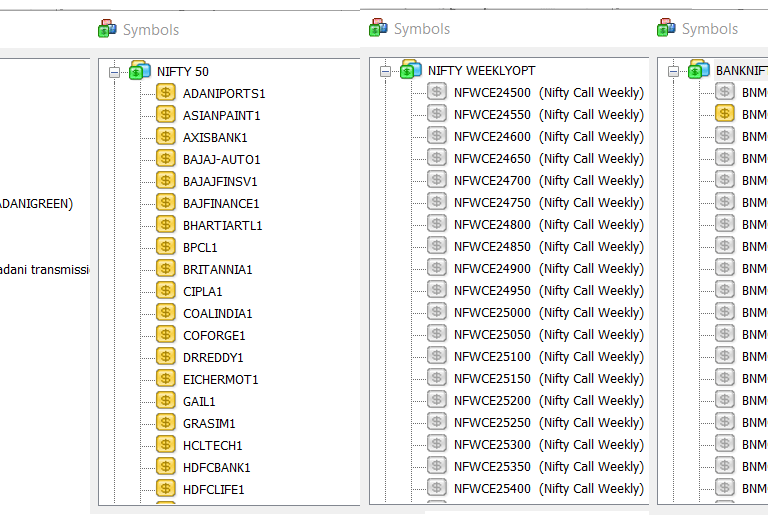Click gold symbol icon for BRITANNIA1

pyautogui.click(x=166, y=269)
